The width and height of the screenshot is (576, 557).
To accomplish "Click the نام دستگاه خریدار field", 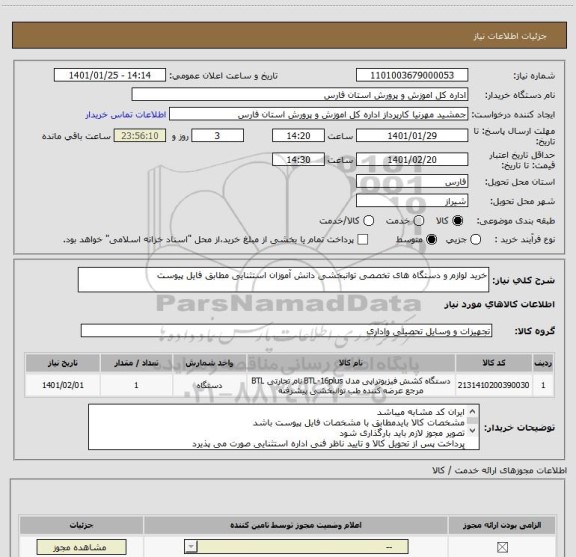I will click(300, 95).
